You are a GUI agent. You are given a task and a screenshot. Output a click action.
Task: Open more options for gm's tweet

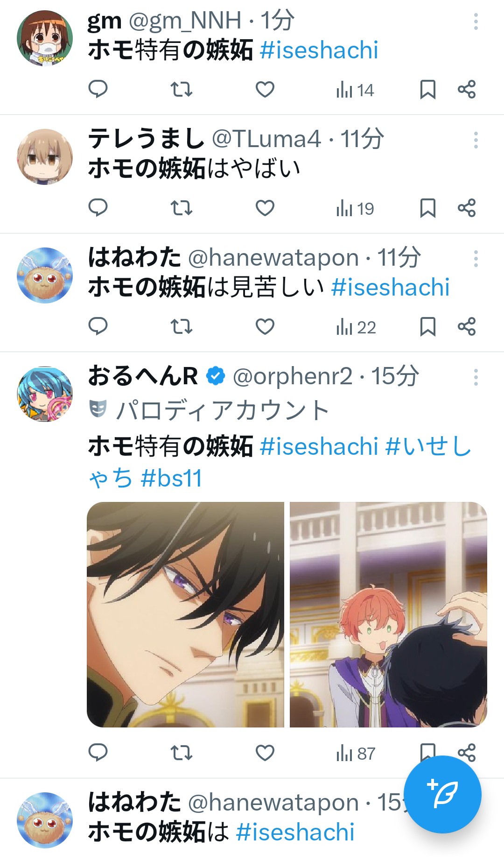click(x=476, y=21)
